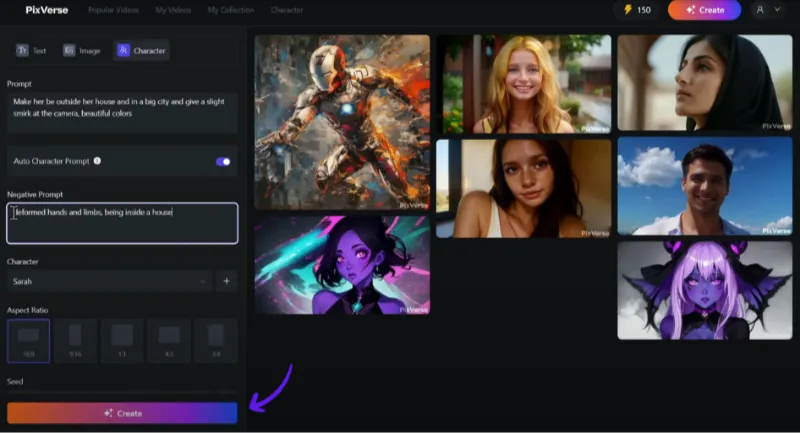The width and height of the screenshot is (800, 433).
Task: Switch to the Image mode tab
Action: point(82,50)
